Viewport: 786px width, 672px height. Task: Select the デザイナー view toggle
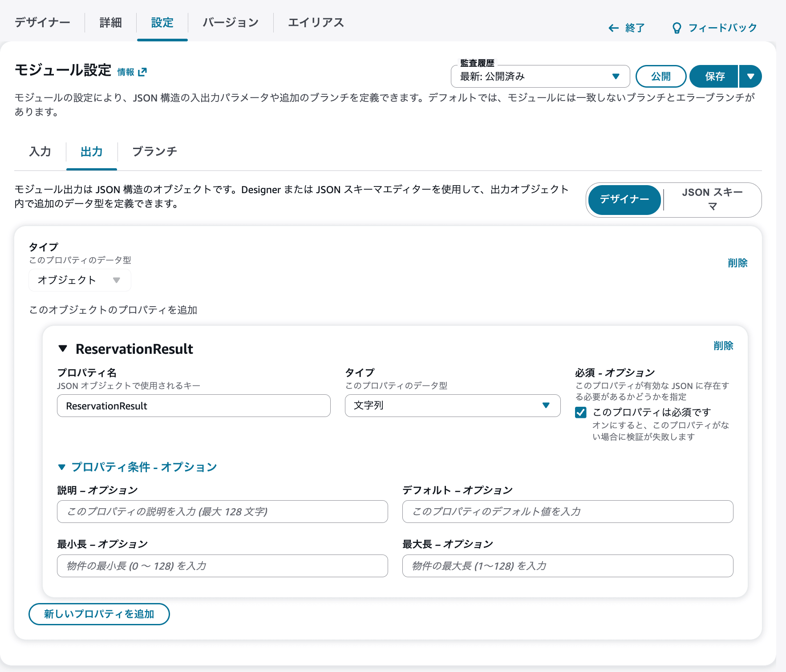point(624,200)
